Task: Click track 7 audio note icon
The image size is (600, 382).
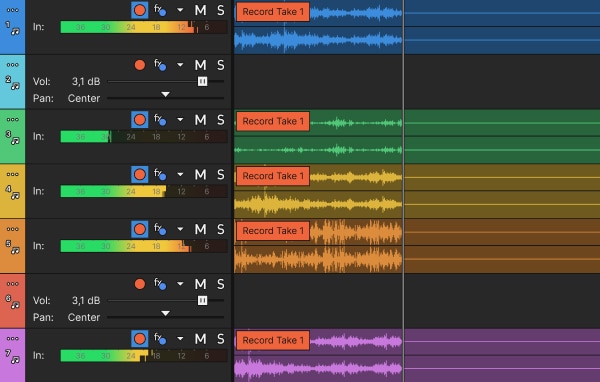Action: coord(15,360)
